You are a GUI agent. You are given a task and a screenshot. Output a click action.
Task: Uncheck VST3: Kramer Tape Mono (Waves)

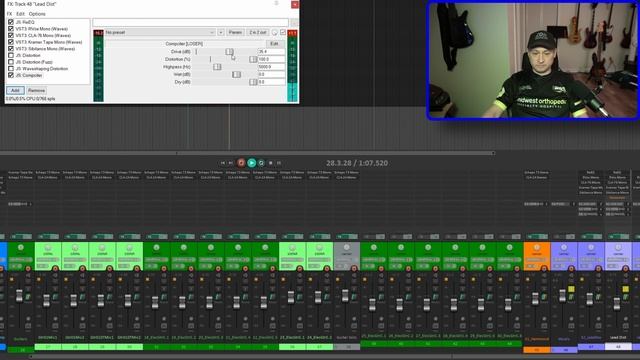click(11, 42)
